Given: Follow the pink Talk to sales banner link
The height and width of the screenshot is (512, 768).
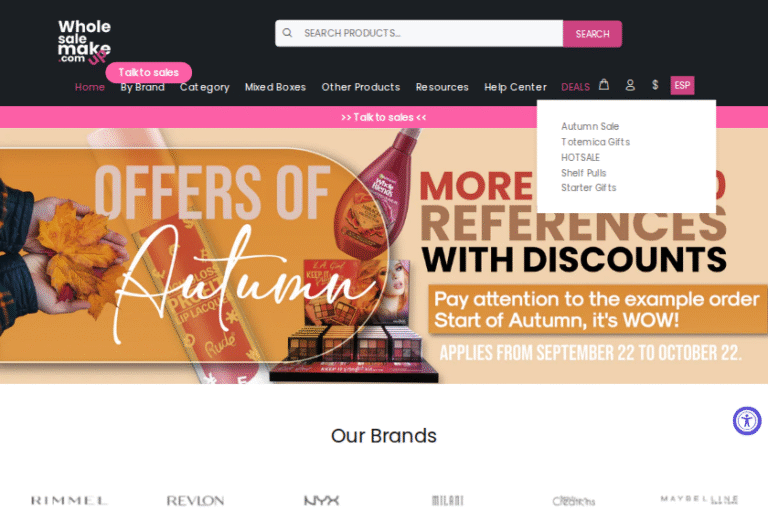Looking at the screenshot, I should tap(384, 117).
